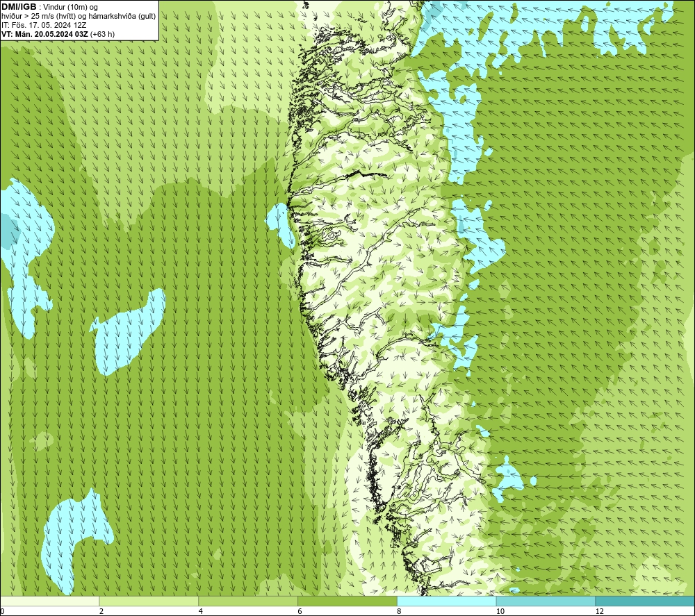Click the scale label '10'
The image size is (695, 616).
pyautogui.click(x=500, y=611)
